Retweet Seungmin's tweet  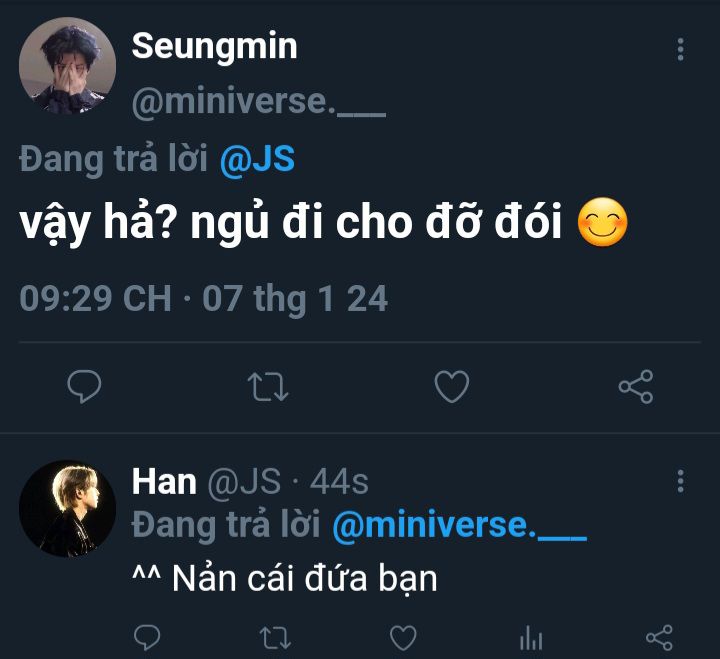click(267, 386)
